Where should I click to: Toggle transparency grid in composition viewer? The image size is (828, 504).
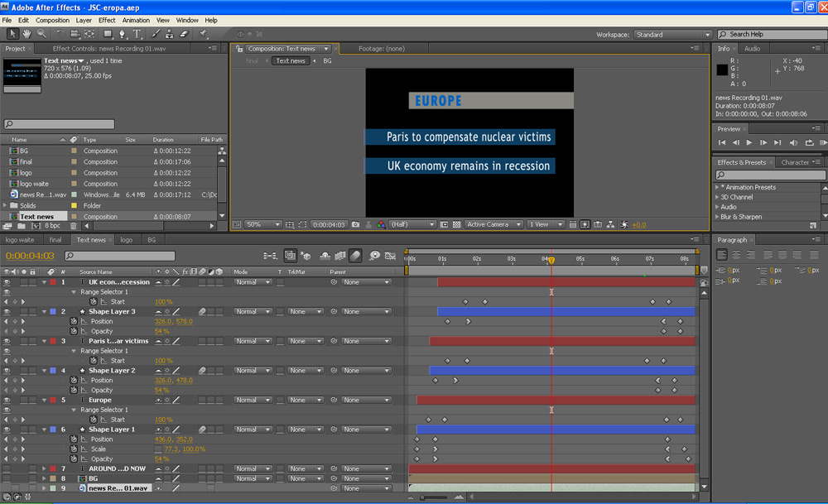click(457, 225)
